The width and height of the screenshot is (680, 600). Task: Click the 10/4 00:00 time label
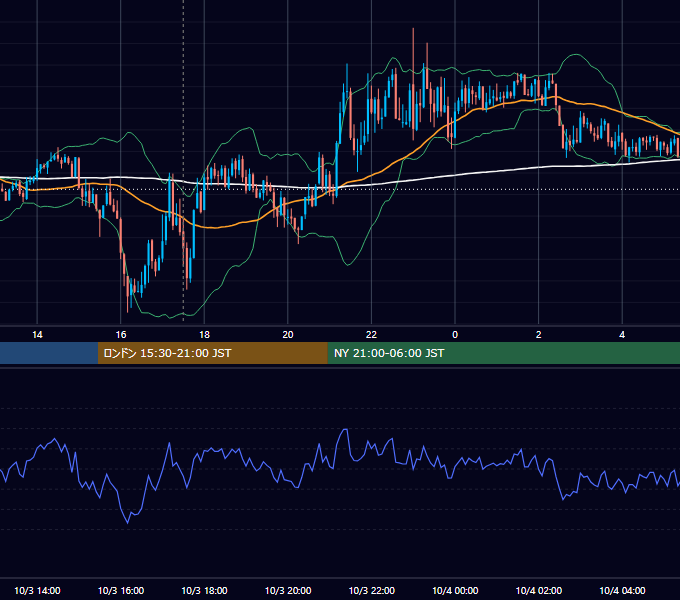pyautogui.click(x=455, y=590)
